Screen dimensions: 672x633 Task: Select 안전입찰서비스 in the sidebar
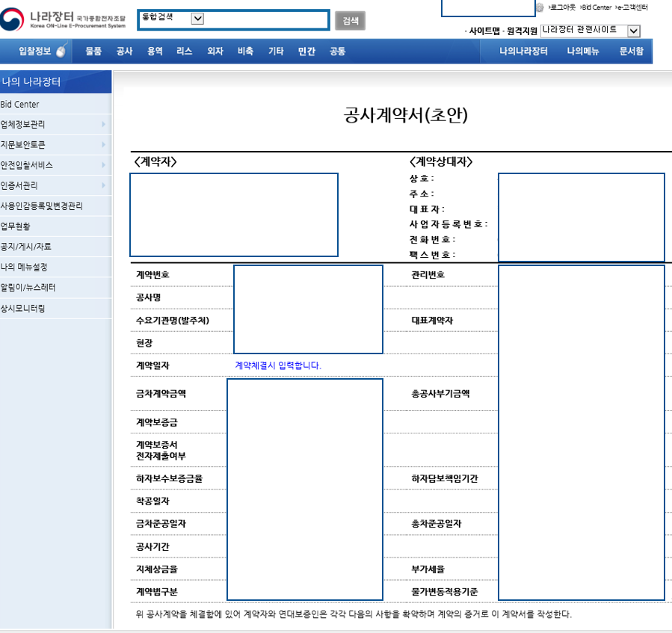[27, 165]
